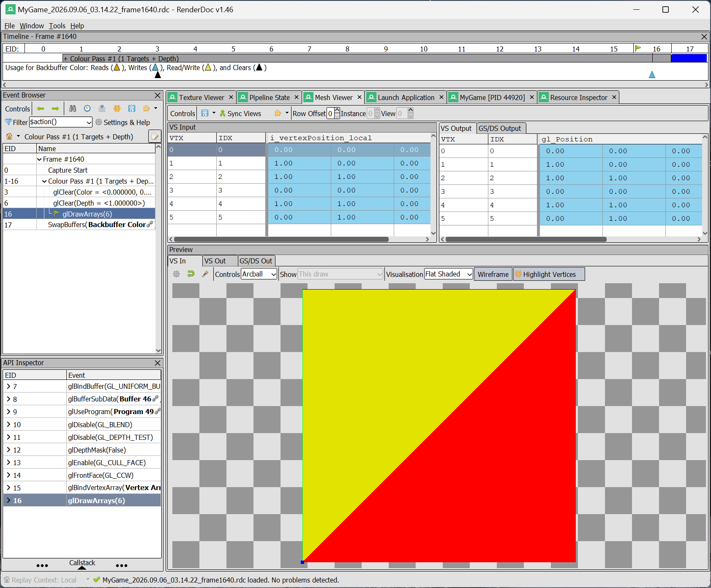Open the Window menu
The width and height of the screenshot is (711, 588).
(x=32, y=26)
